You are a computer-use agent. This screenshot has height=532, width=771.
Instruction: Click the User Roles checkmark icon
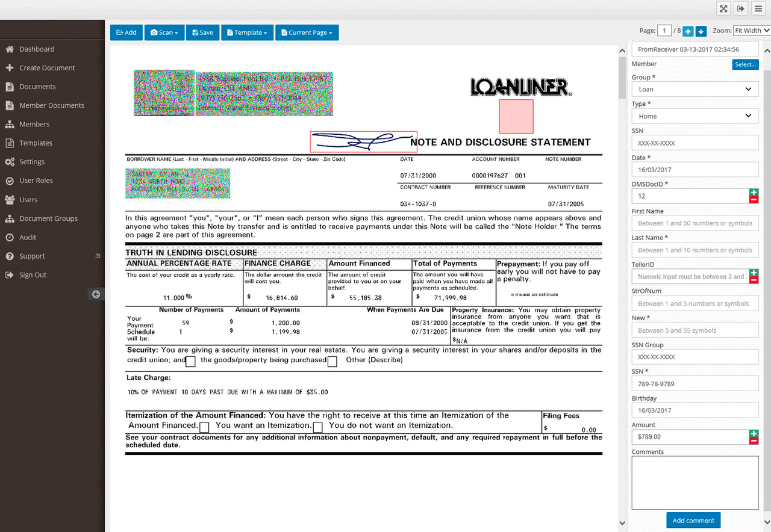(9, 181)
